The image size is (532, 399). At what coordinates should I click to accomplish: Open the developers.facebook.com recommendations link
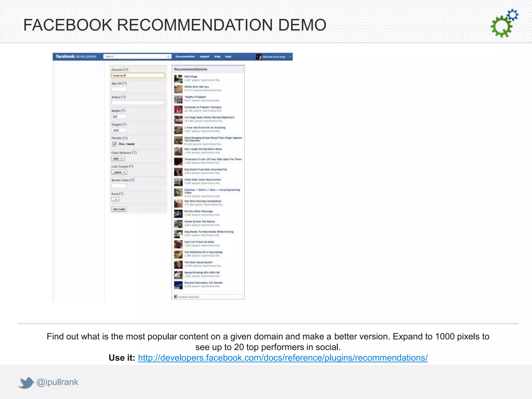(x=283, y=358)
